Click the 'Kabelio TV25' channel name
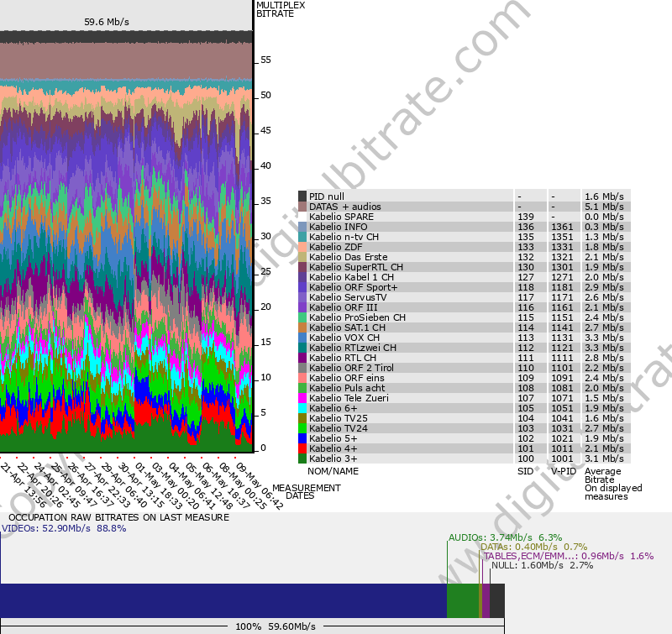The height and width of the screenshot is (634, 672). [339, 418]
